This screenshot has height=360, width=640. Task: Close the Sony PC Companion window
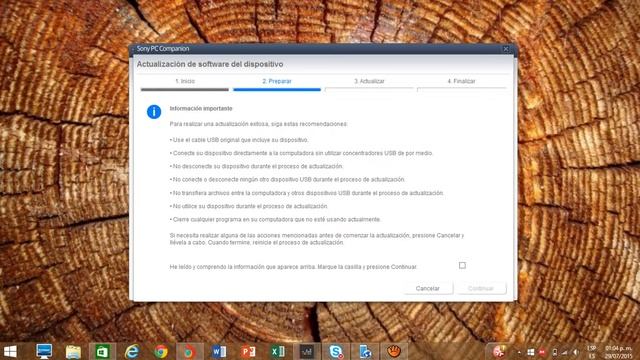(506, 49)
